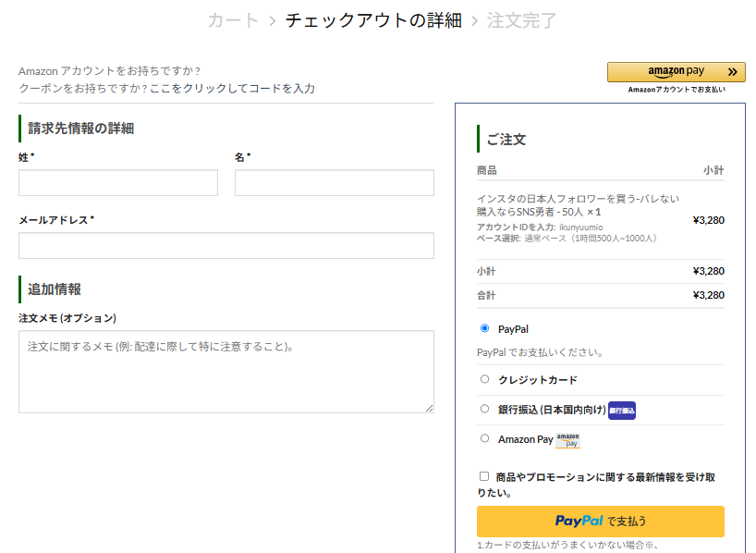Click the チェックアウトの詳細 breadcrumb step
Image resolution: width=756 pixels, height=553 pixels.
[373, 20]
